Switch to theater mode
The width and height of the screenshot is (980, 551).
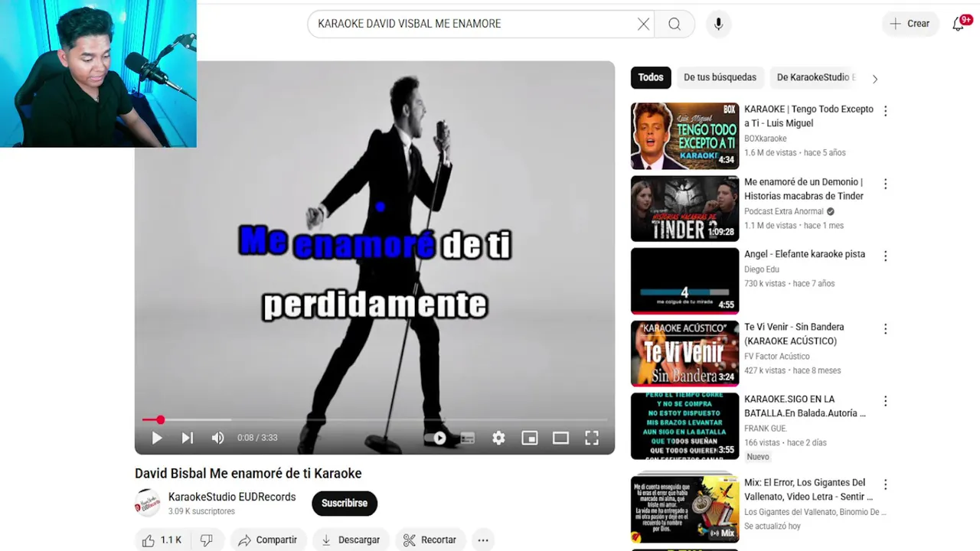point(560,438)
